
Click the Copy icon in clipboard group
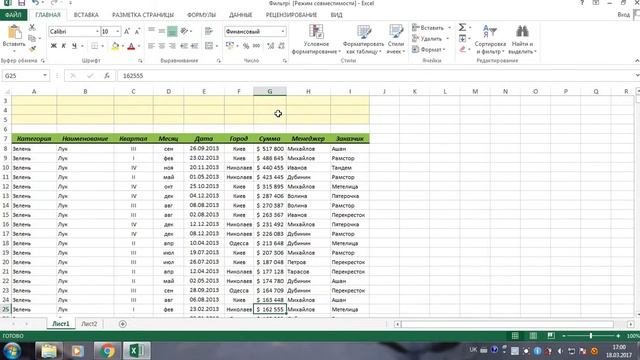[32, 38]
